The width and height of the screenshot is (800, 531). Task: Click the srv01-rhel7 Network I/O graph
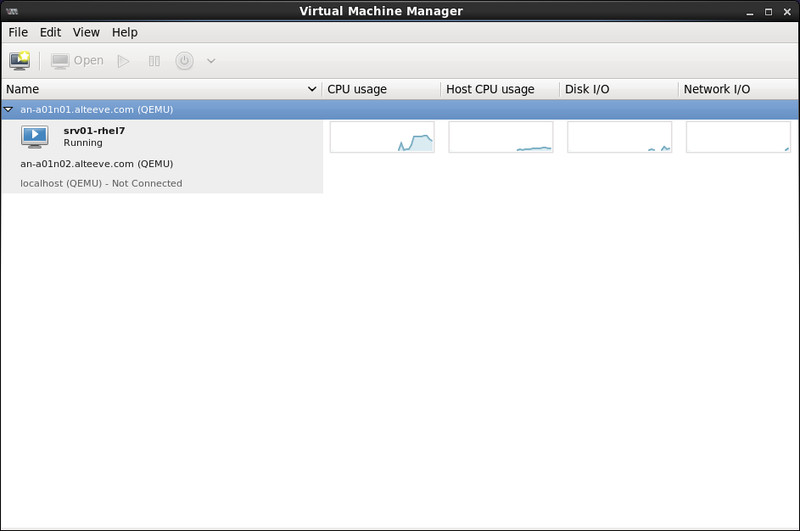738,137
